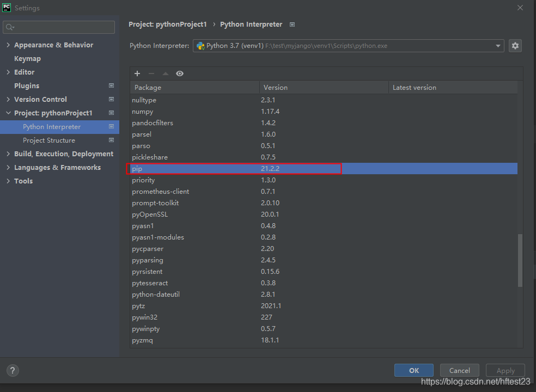Screen dimensions: 536x392
Task: Click the PyCharm logo in title bar
Action: point(7,7)
